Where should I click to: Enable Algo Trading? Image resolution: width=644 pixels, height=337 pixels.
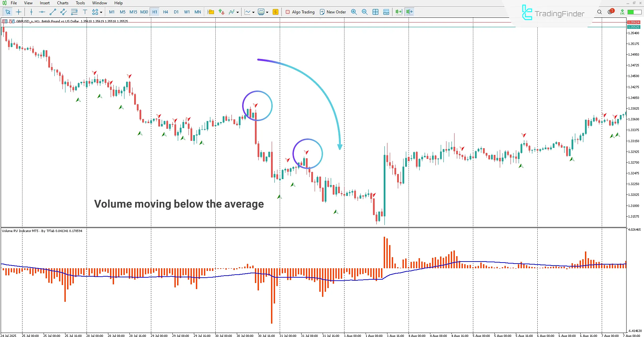300,12
